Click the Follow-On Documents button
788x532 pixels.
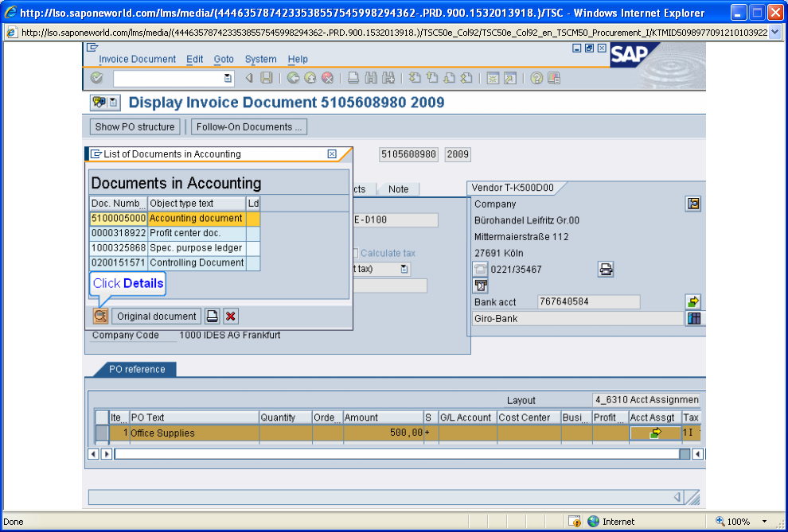[249, 127]
